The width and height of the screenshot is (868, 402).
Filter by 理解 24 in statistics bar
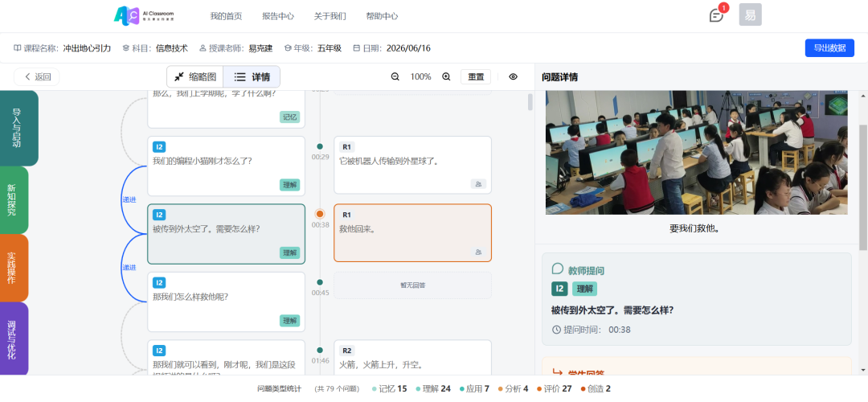pos(433,388)
